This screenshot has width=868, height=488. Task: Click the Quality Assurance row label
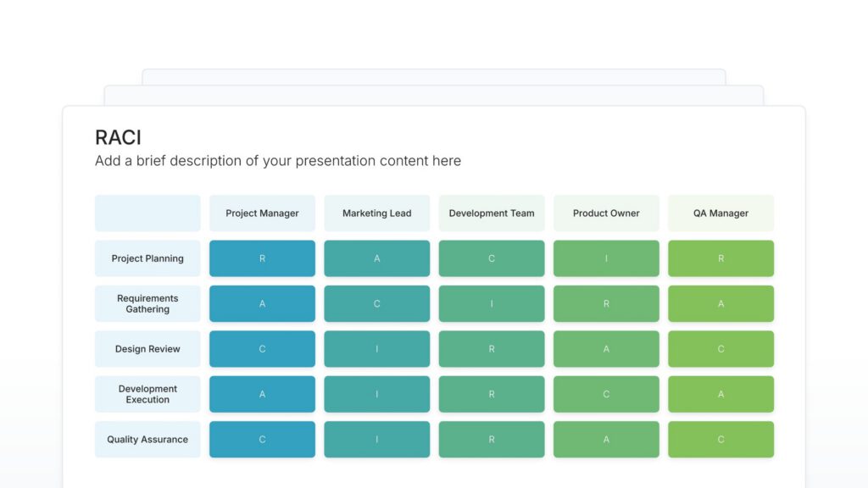click(x=147, y=440)
